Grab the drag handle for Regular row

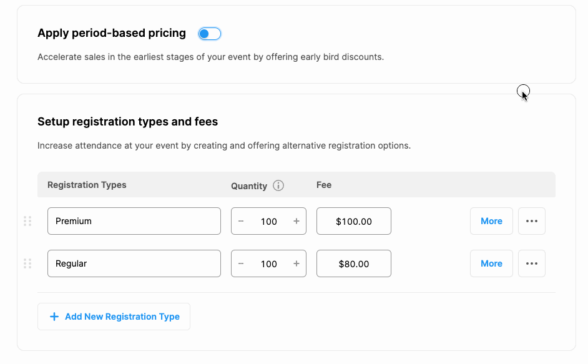27,263
